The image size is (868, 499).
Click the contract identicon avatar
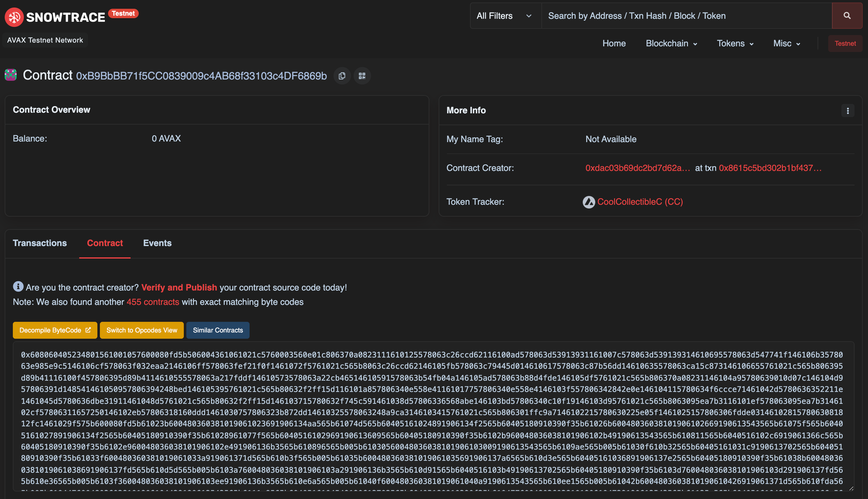(x=11, y=75)
